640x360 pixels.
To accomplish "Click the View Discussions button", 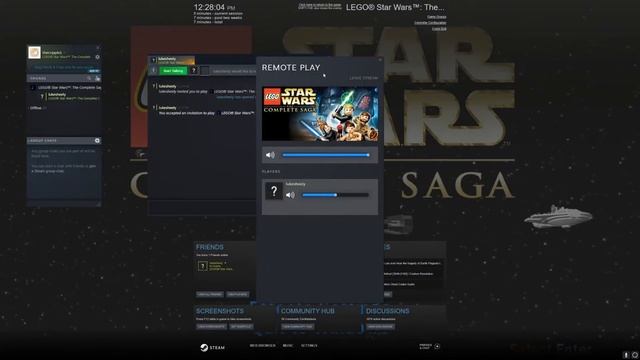I will click(380, 327).
